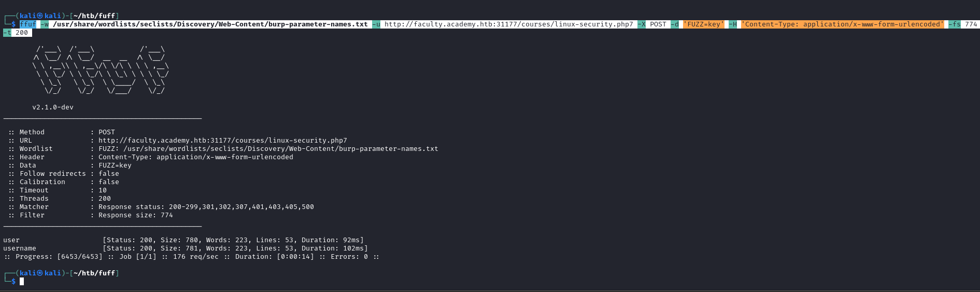Click the target URL in the command line
The image size is (980, 292).
tap(508, 24)
